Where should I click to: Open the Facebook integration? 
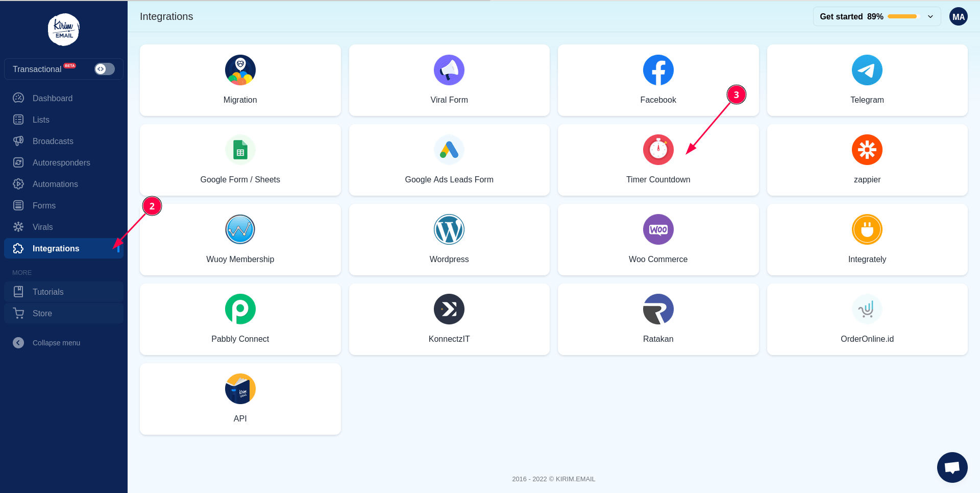pyautogui.click(x=658, y=80)
